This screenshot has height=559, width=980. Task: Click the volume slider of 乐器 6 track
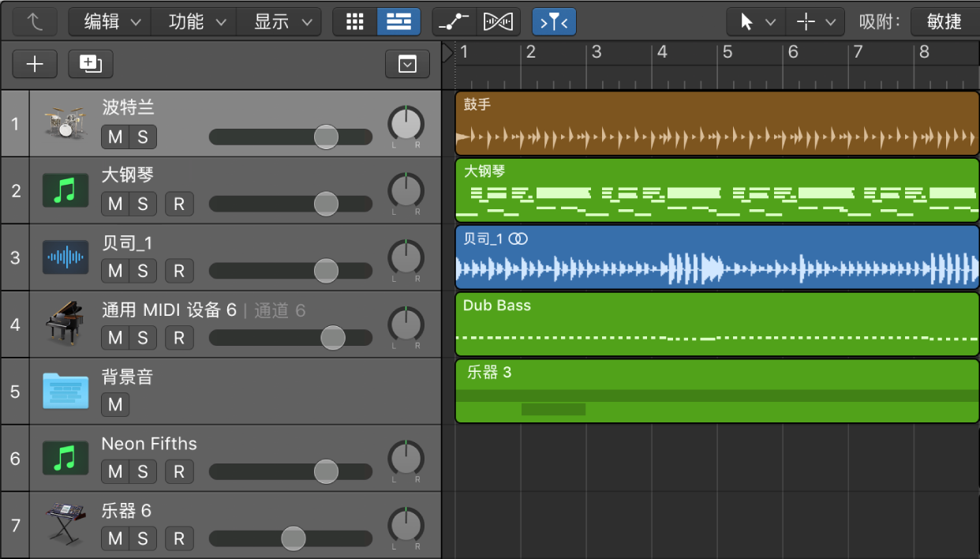(x=293, y=538)
